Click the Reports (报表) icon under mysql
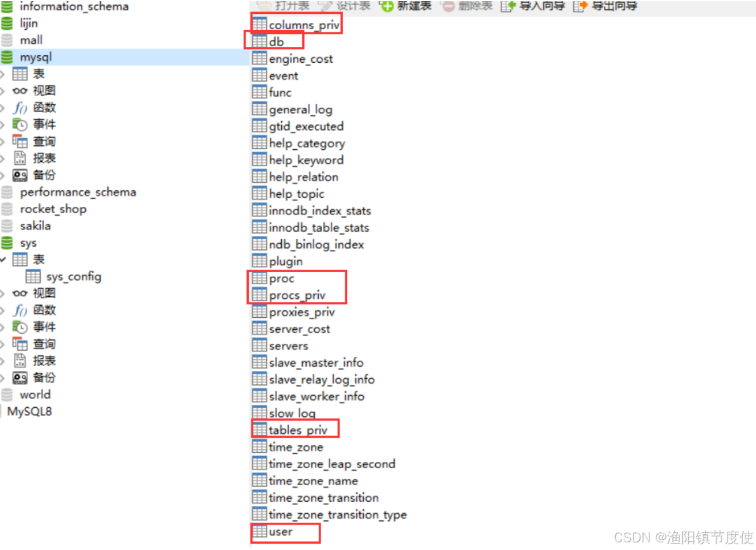 [20, 158]
